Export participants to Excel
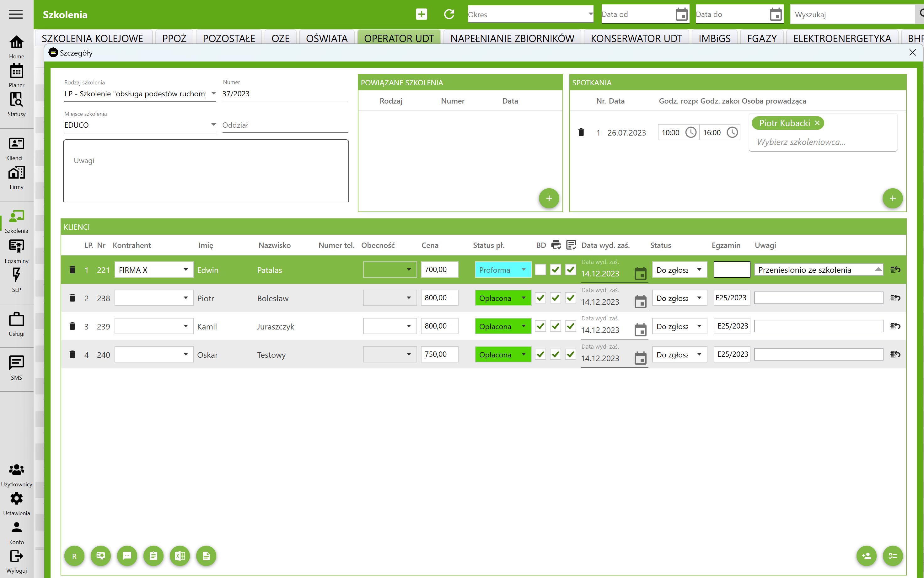 (x=180, y=556)
